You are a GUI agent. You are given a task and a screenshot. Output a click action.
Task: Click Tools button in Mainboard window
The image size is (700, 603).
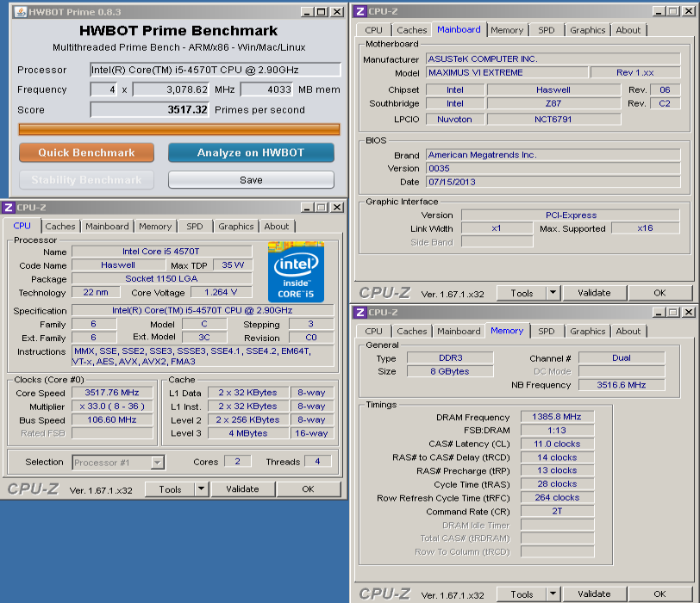522,293
